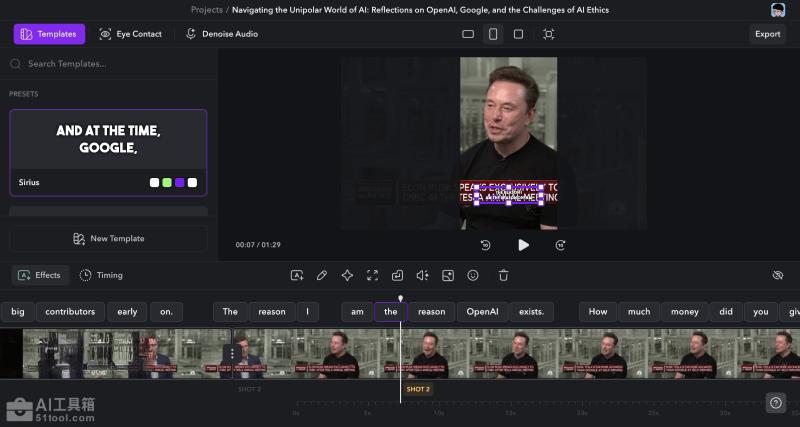Open the emoji smiley picker
This screenshot has height=427, width=800.
tap(473, 275)
